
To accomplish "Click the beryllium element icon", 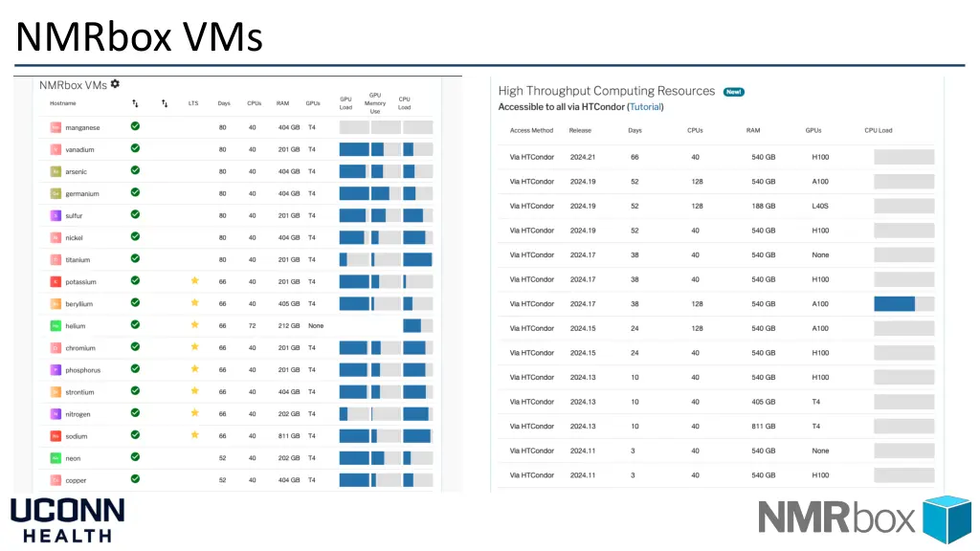I will click(56, 304).
